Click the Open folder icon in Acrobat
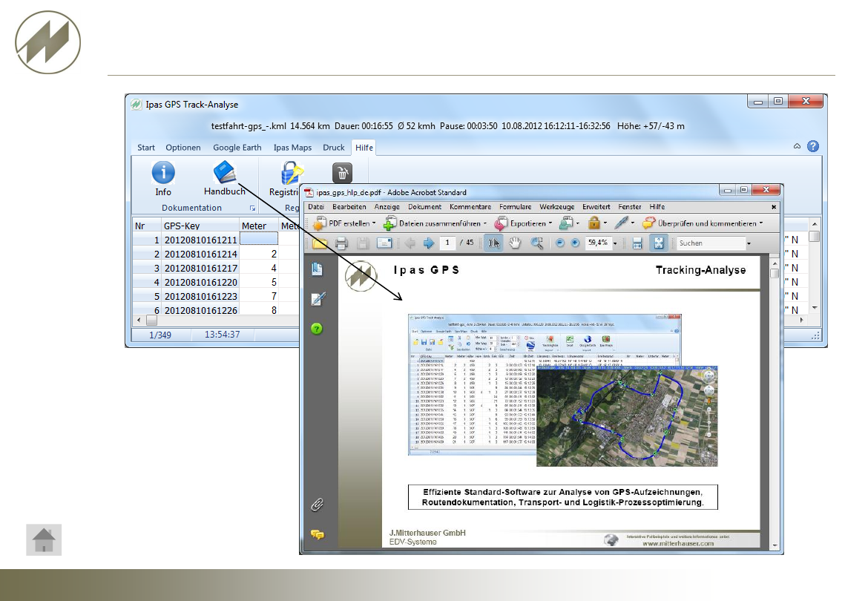Image resolution: width=868 pixels, height=601 pixels. click(x=320, y=243)
